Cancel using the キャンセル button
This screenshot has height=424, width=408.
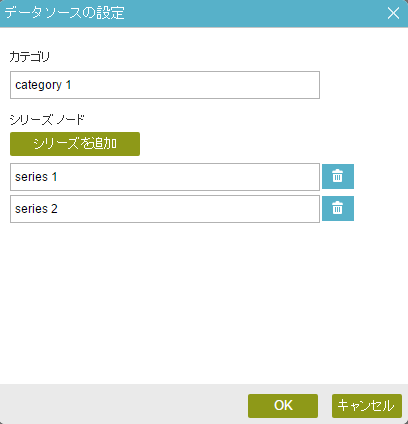pyautogui.click(x=367, y=406)
